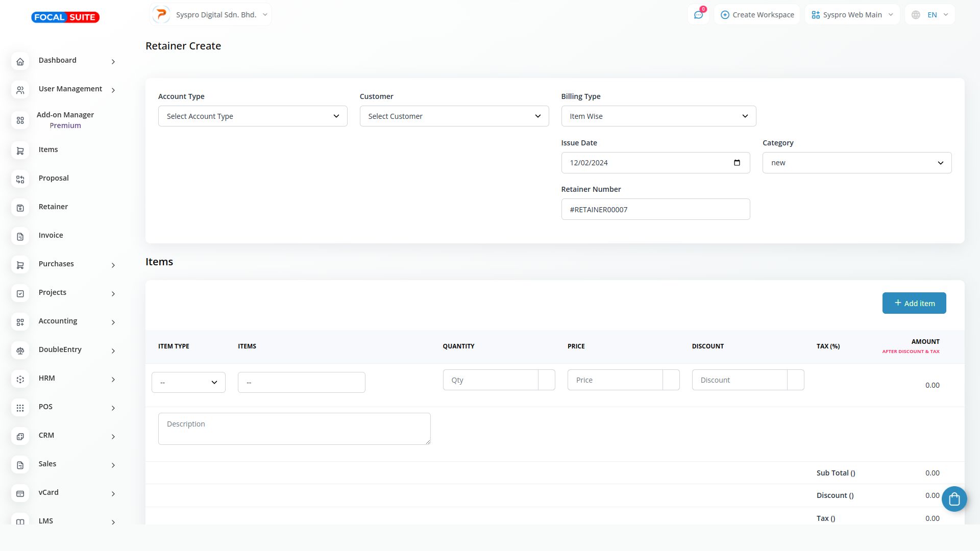Click the Focal Suite logo
The height and width of the screenshot is (551, 980).
click(65, 17)
